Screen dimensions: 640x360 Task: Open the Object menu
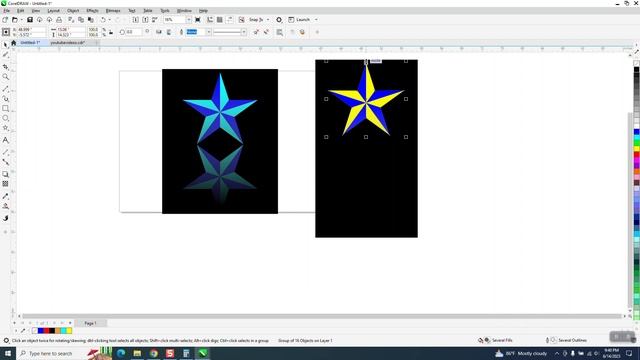coord(73,11)
